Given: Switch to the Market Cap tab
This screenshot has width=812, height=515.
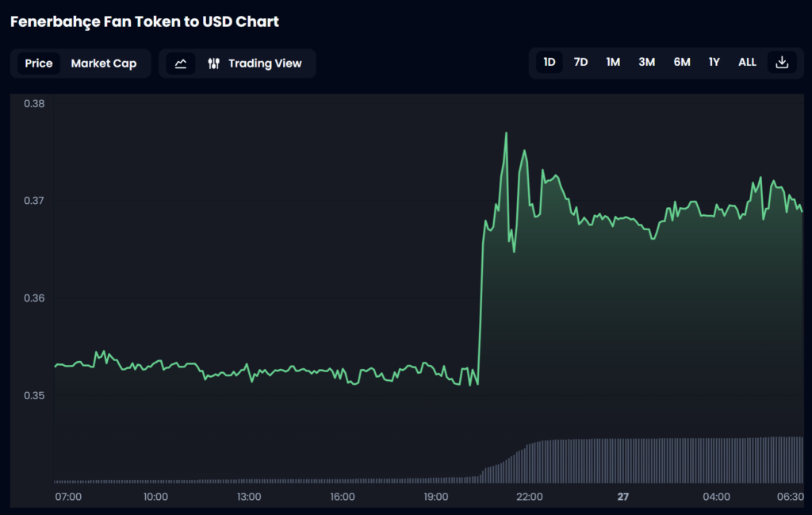Looking at the screenshot, I should (104, 63).
